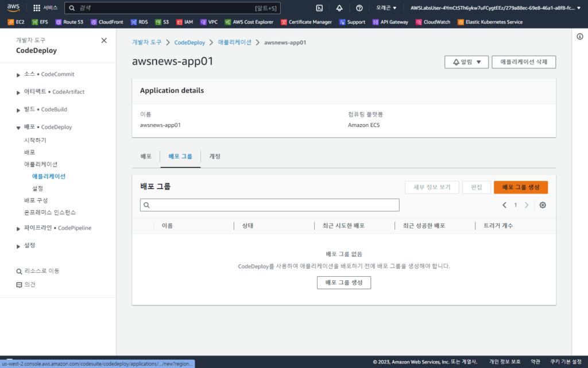Click the 상태 column header
Viewport: 588px width, 368px height.
pos(247,226)
